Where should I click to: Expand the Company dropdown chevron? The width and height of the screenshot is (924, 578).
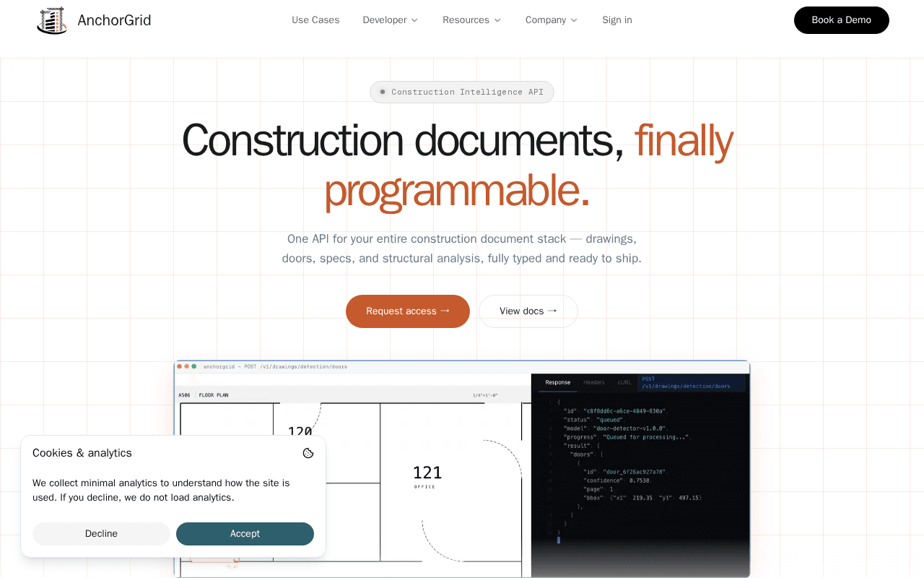point(574,20)
